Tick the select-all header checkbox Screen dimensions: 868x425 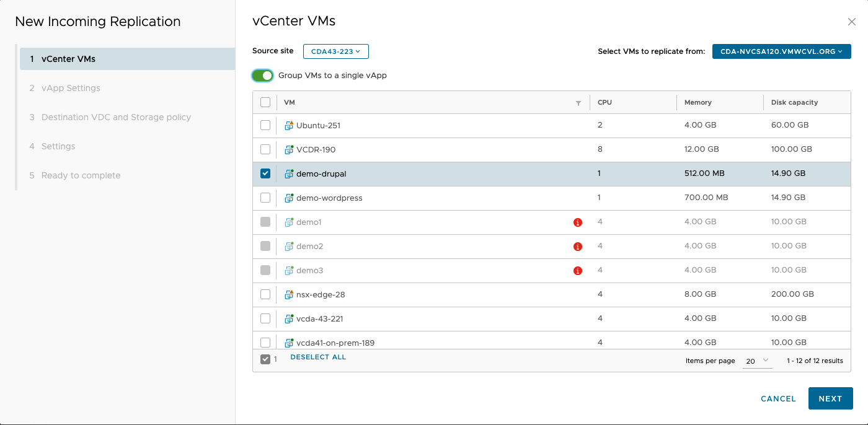coord(265,102)
